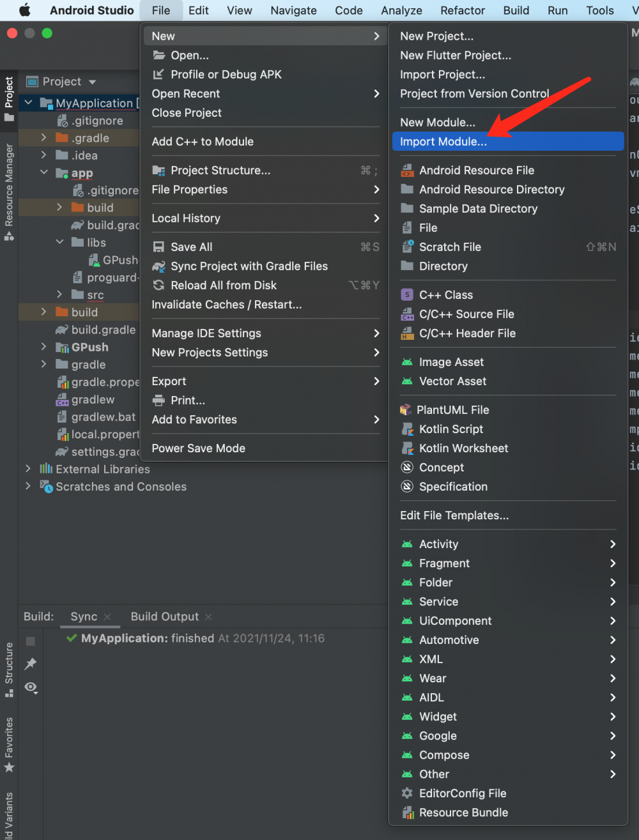Open the Edit menu in menu bar
The height and width of the screenshot is (840, 639).
[199, 10]
